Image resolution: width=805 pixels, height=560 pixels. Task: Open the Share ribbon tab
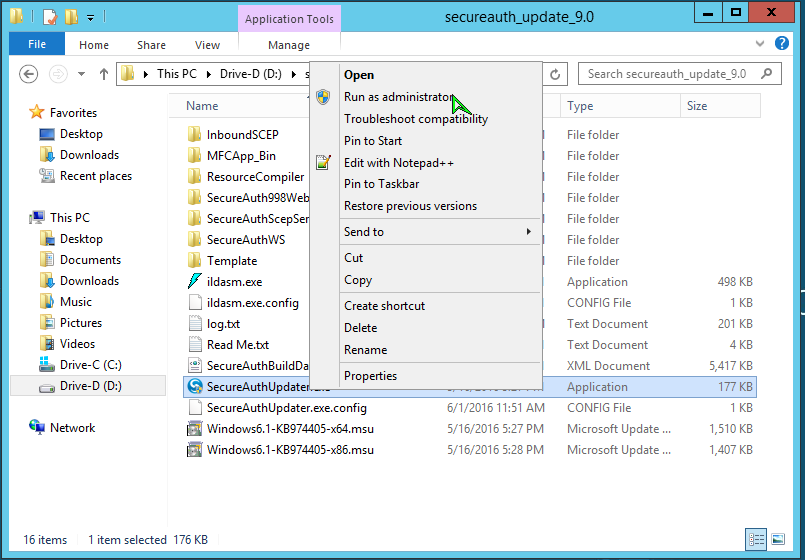pyautogui.click(x=151, y=45)
